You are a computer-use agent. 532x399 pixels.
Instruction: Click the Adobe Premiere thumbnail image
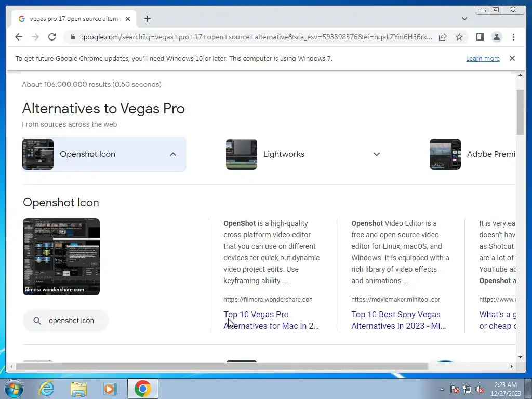(x=445, y=154)
